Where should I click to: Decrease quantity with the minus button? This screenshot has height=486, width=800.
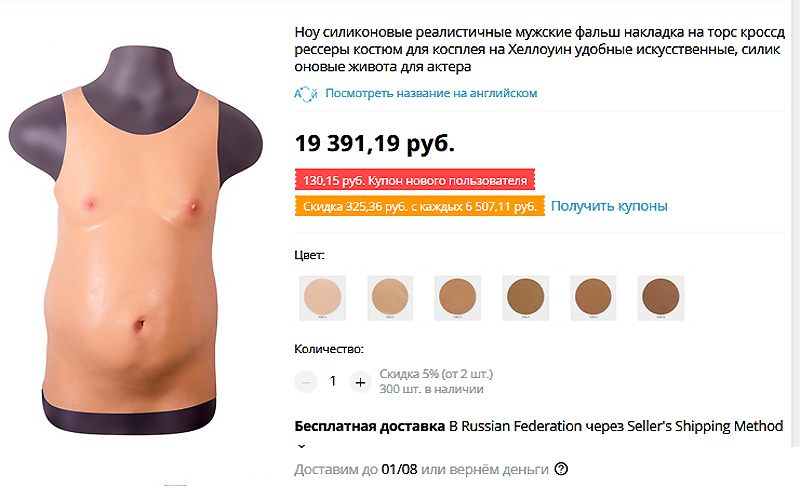coord(306,382)
